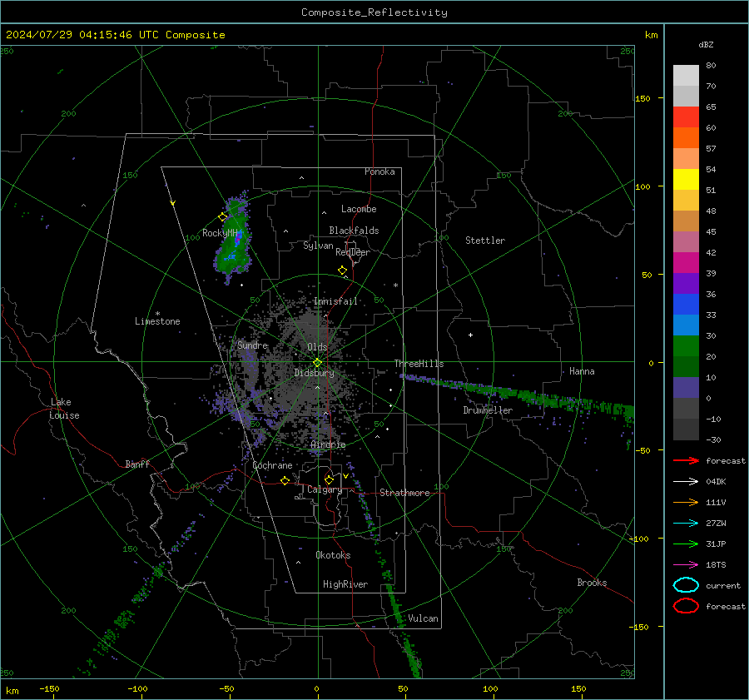Click the Calgary city label
Viewport: 749px width, 700px height.
pyautogui.click(x=325, y=489)
